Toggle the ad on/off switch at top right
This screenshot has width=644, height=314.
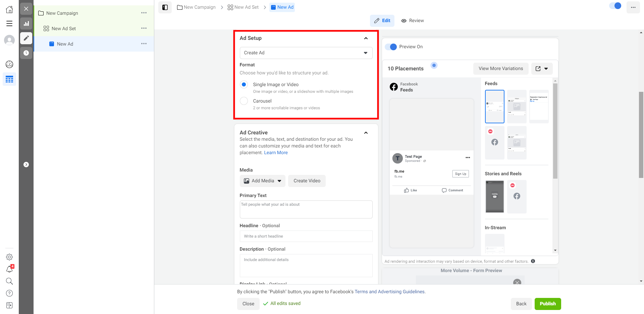[x=615, y=6]
